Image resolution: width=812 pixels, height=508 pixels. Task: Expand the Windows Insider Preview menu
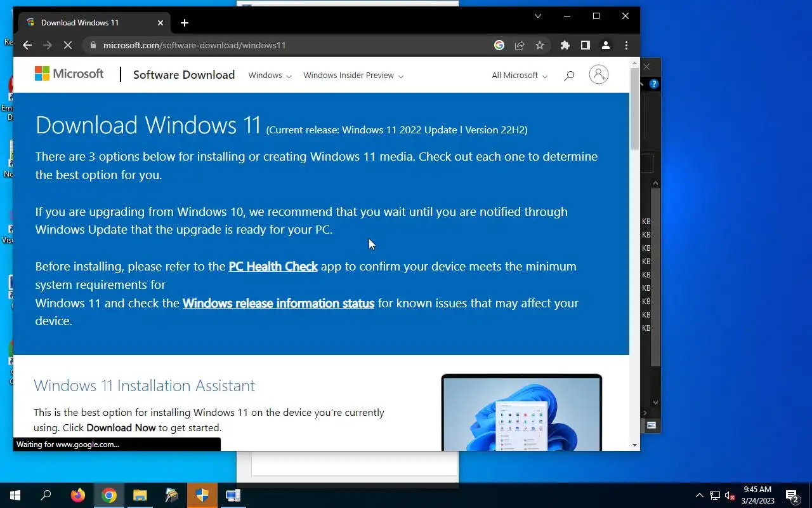(353, 75)
